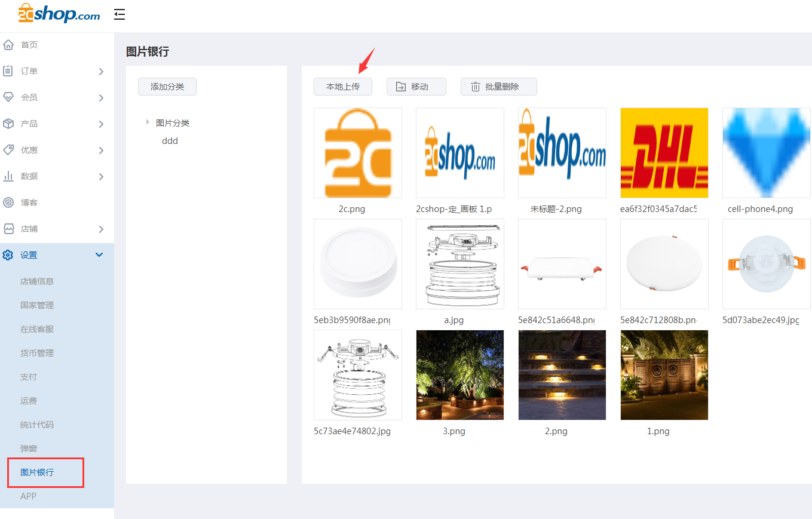Image resolution: width=812 pixels, height=519 pixels.
Task: Toggle the 图片分类 tree triangle
Action: pos(148,122)
